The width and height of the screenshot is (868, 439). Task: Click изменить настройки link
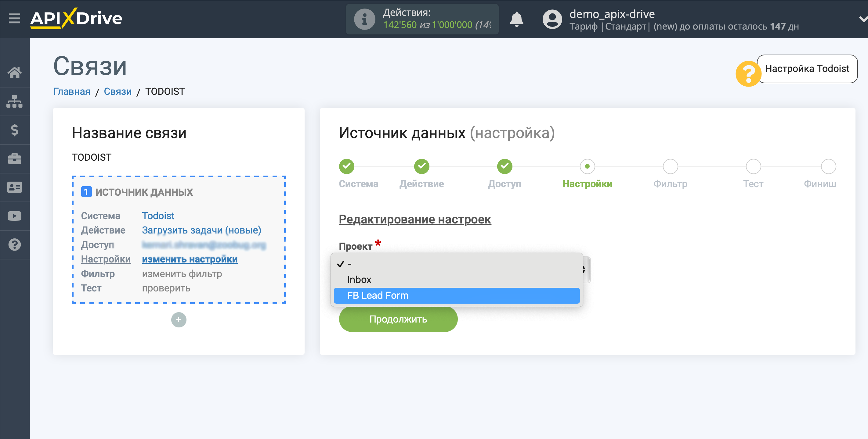190,259
